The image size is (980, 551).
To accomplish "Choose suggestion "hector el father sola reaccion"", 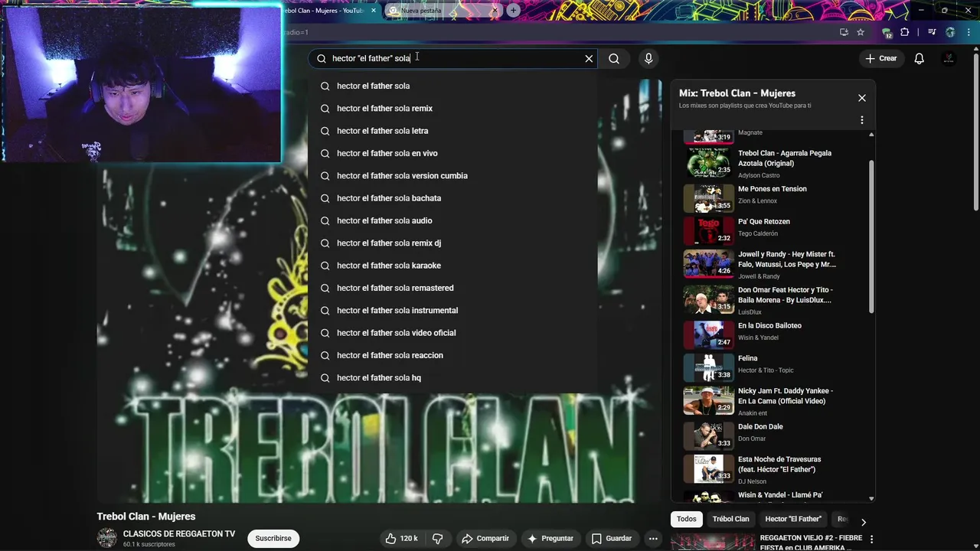I will (x=452, y=355).
